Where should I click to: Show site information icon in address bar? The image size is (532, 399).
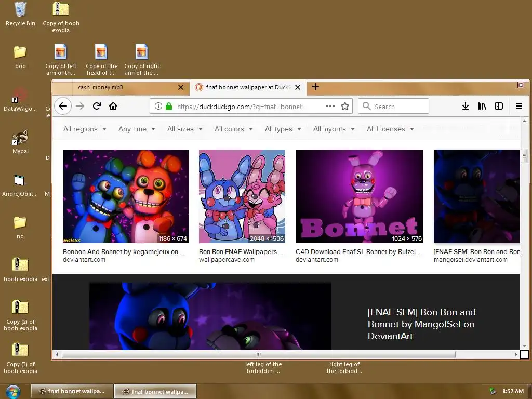tap(158, 106)
